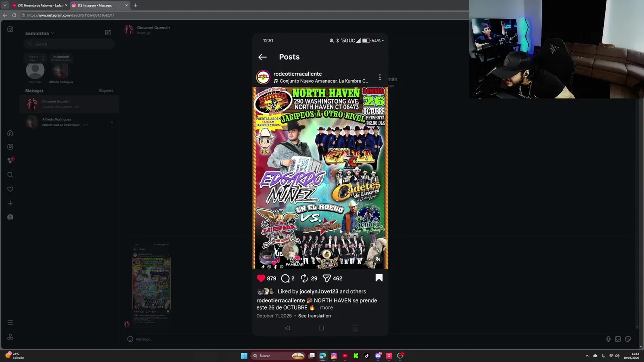Expand the aamontna account switcher dropdown
This screenshot has width=644, height=362.
tap(40, 33)
